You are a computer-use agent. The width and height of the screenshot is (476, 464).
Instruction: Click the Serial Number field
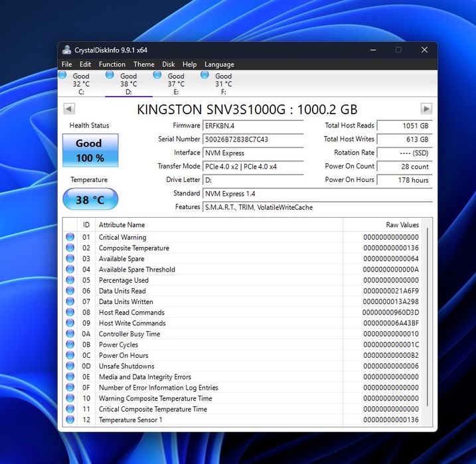(253, 139)
